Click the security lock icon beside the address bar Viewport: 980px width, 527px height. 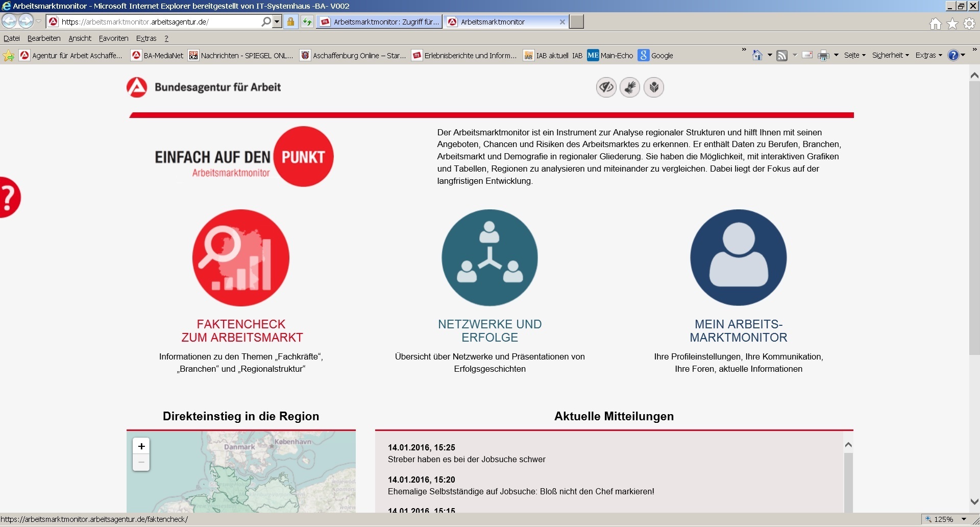(290, 22)
